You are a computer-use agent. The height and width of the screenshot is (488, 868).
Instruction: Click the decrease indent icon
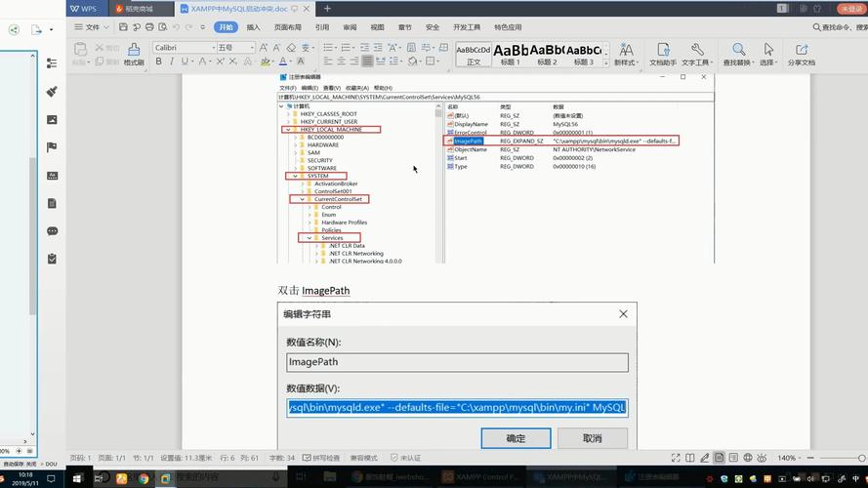pyautogui.click(x=364, y=48)
